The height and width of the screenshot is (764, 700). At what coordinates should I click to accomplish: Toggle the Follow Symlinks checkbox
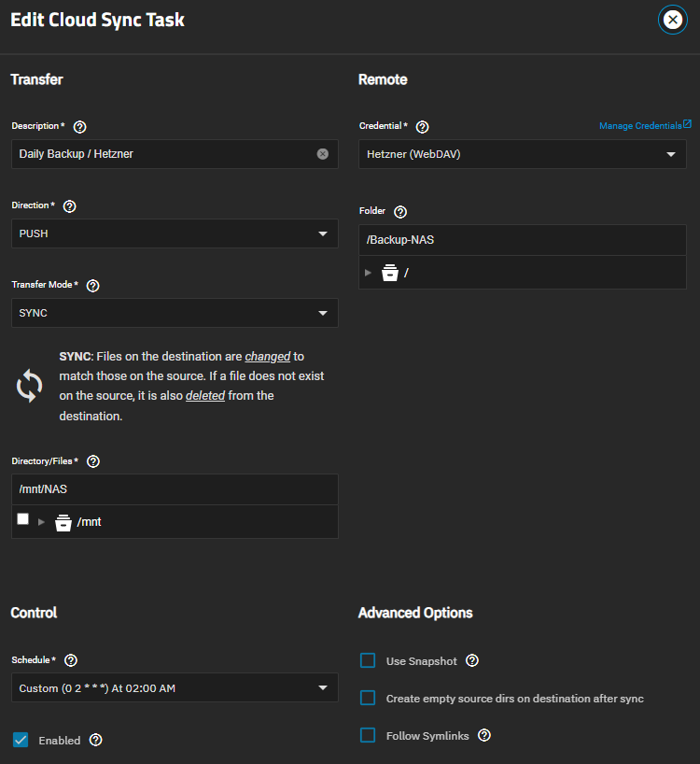[368, 736]
